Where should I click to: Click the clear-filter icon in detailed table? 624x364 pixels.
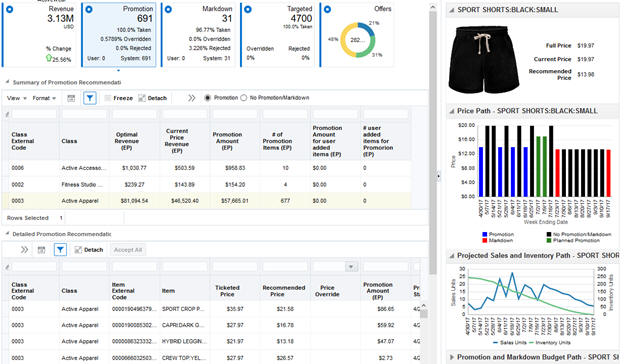[7, 267]
